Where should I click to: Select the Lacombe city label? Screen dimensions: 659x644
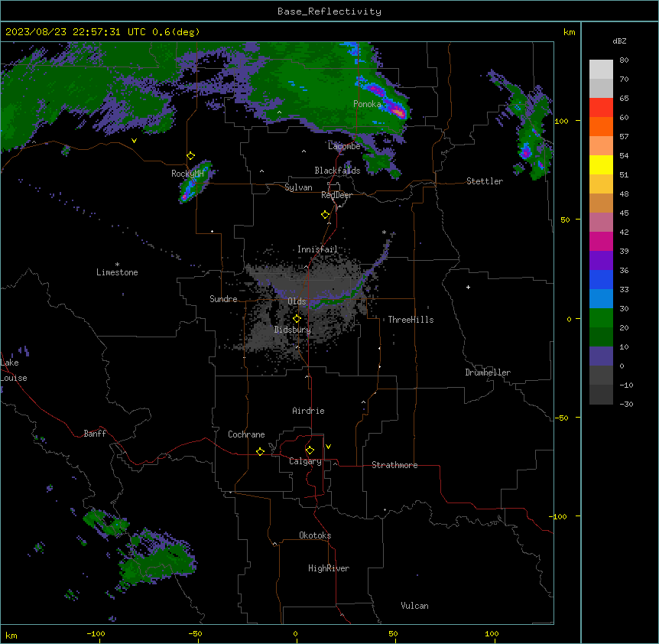(x=344, y=146)
